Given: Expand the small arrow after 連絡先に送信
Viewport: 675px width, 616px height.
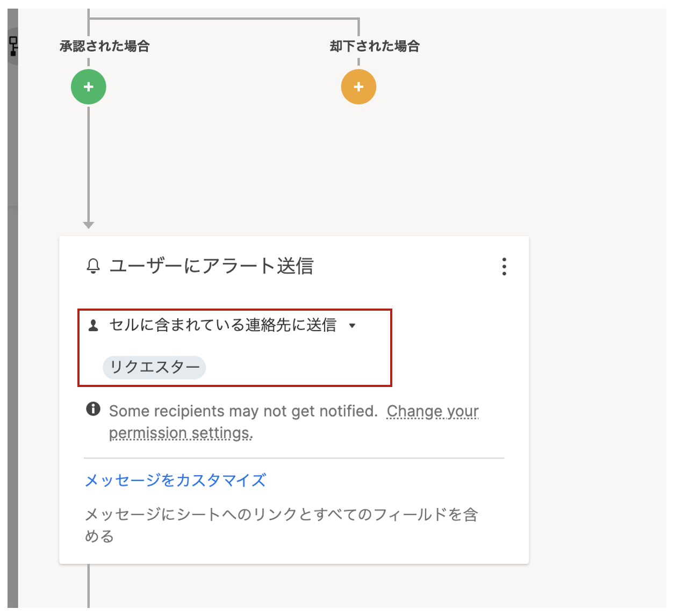Looking at the screenshot, I should 352,326.
